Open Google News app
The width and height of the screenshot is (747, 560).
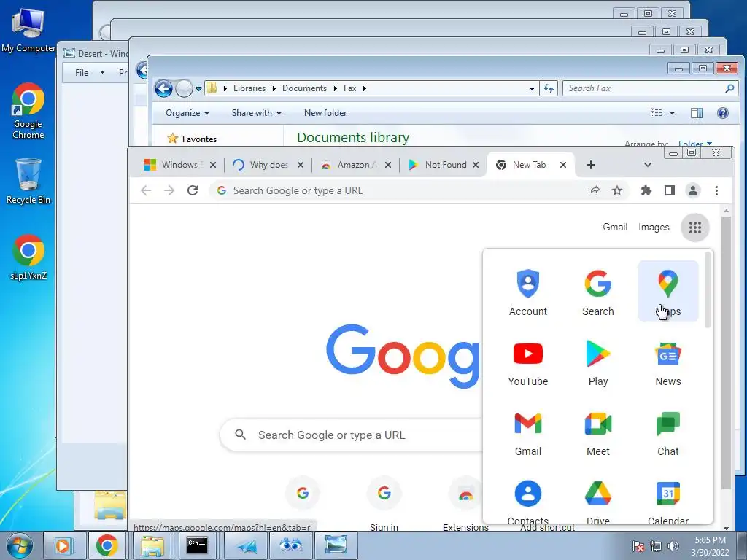[x=668, y=362]
